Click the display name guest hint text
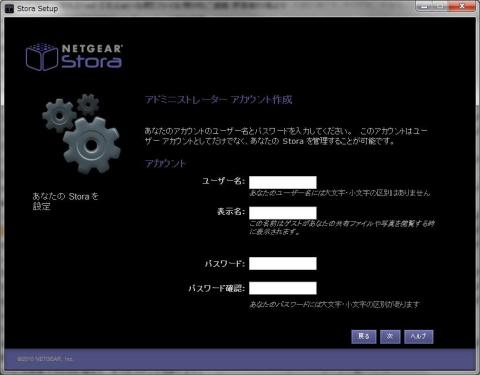Screen dimensions: 480x375 342,227
